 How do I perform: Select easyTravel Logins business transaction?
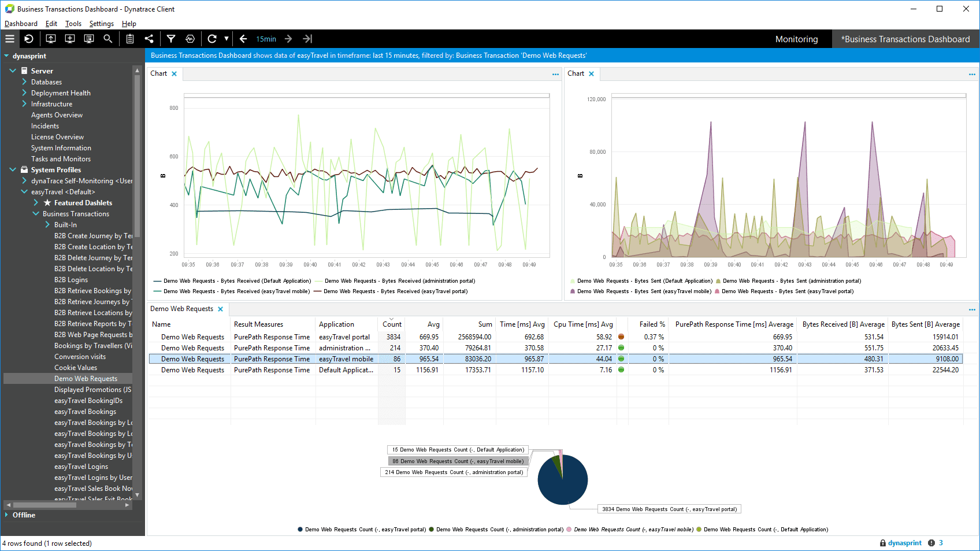point(81,467)
